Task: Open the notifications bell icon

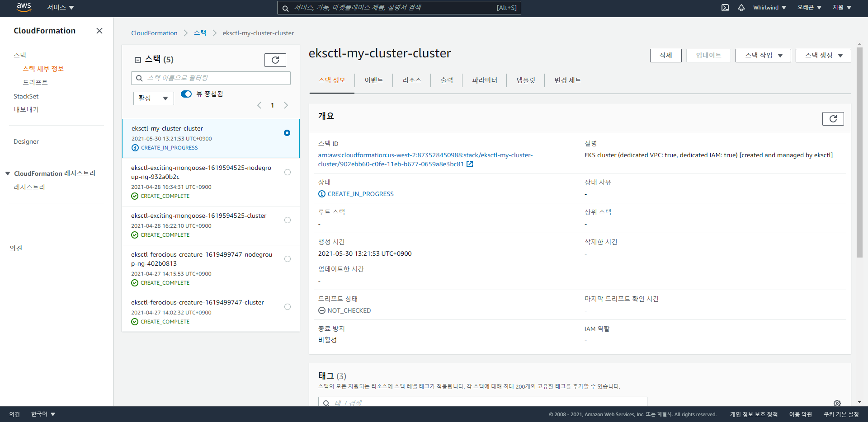Action: point(741,8)
